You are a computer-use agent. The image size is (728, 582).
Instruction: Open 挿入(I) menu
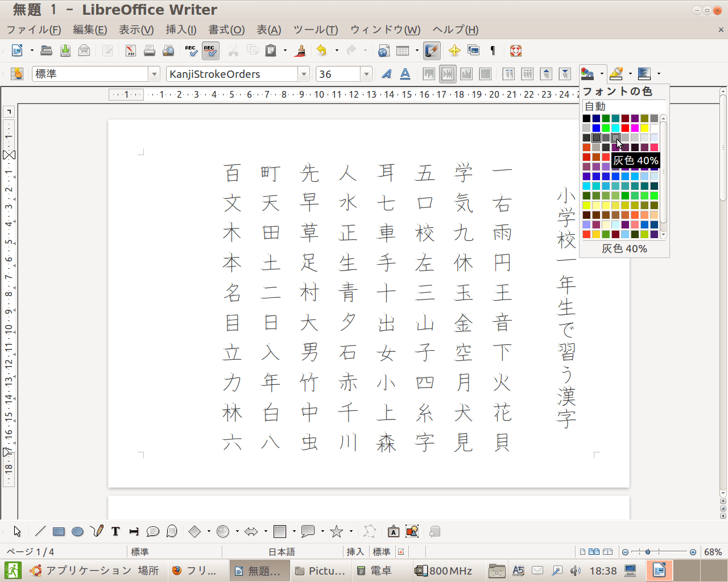pyautogui.click(x=181, y=30)
